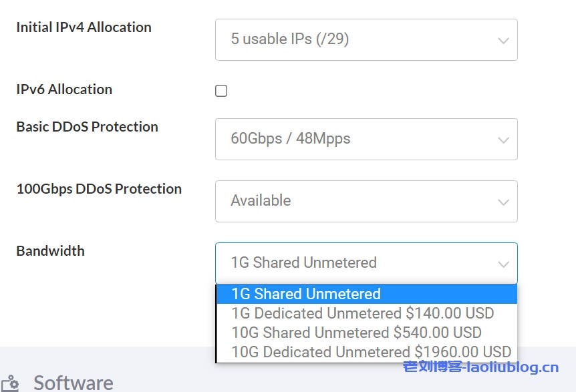Click the Initial IPv4 Allocation label
This screenshot has height=392, width=576.
point(84,27)
